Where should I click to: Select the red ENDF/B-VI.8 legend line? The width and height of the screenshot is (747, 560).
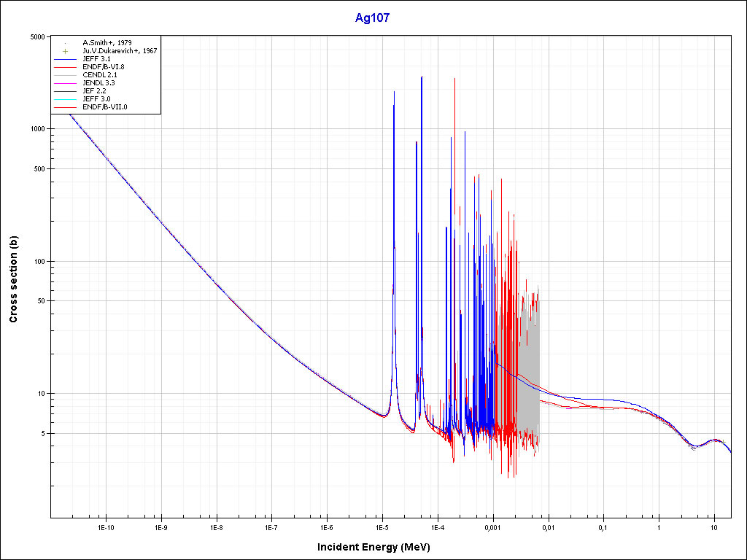click(66, 67)
